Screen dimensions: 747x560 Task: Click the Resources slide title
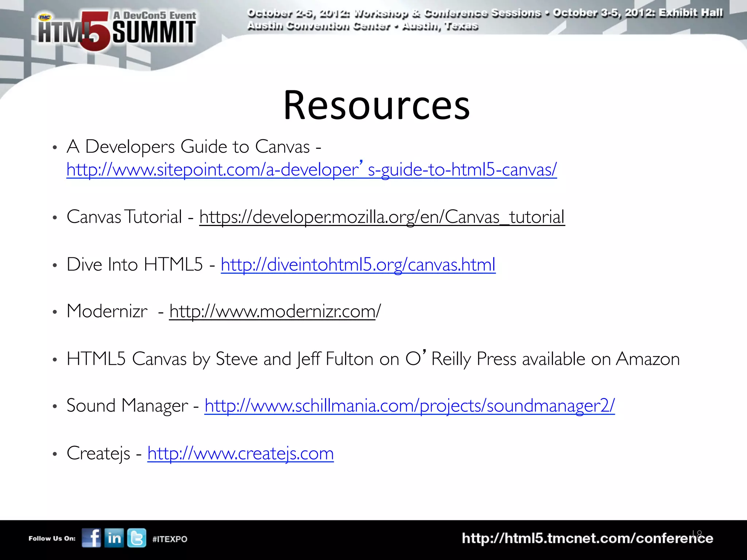(x=376, y=106)
